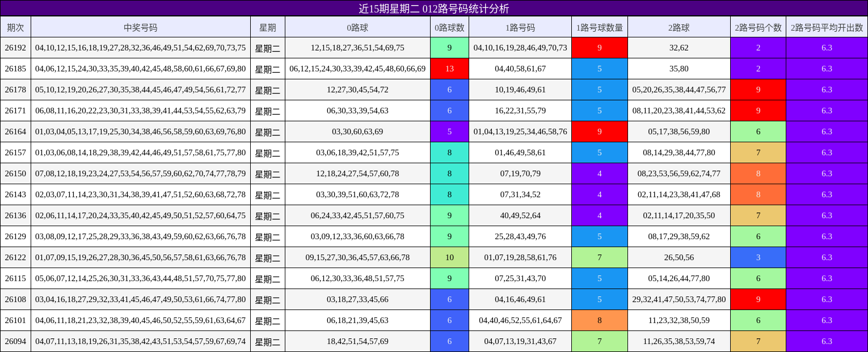
Task: Click 1路号球数量 cell in row 26122
Action: 600,257
